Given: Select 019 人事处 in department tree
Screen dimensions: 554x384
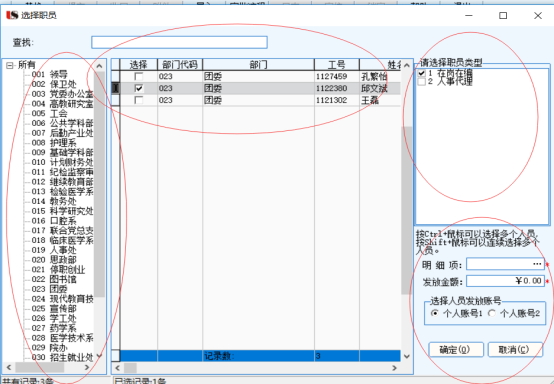Looking at the screenshot, I should tap(54, 250).
